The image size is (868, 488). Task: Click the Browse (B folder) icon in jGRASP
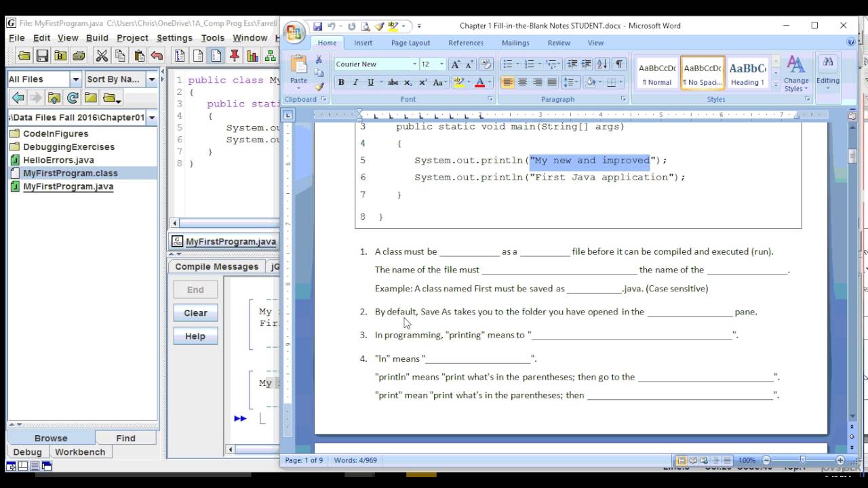tap(60, 56)
